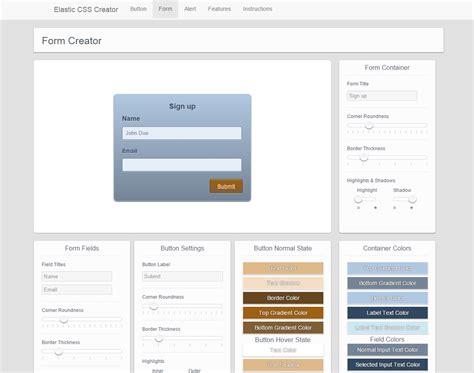Pick the Normal Input Text Color swatch

387,350
